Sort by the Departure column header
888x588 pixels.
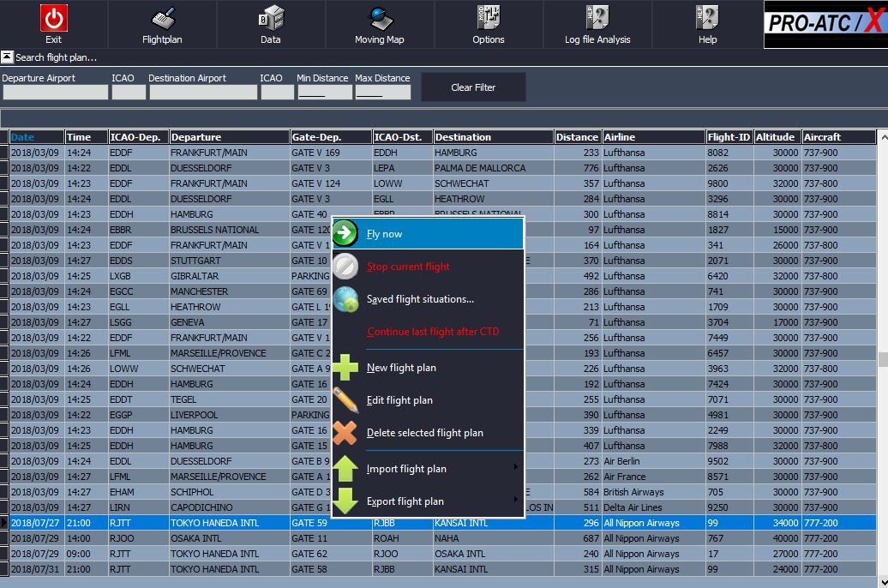(230, 137)
